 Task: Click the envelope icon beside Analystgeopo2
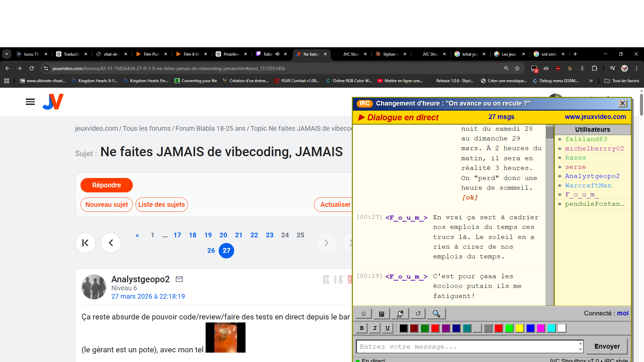(x=179, y=279)
